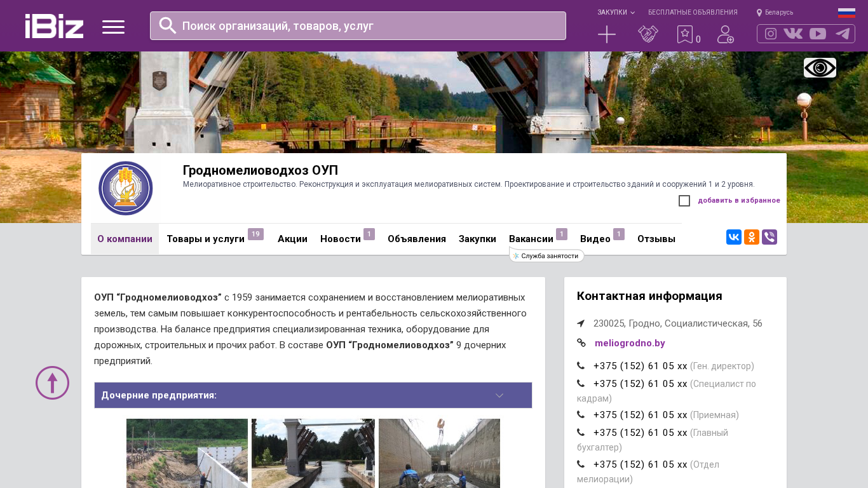Click the plus add icon in header

[x=607, y=34]
